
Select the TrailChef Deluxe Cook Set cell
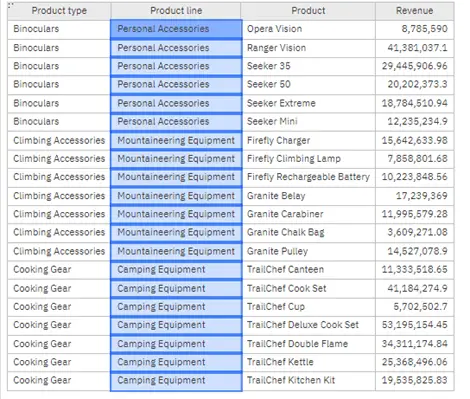click(308, 325)
